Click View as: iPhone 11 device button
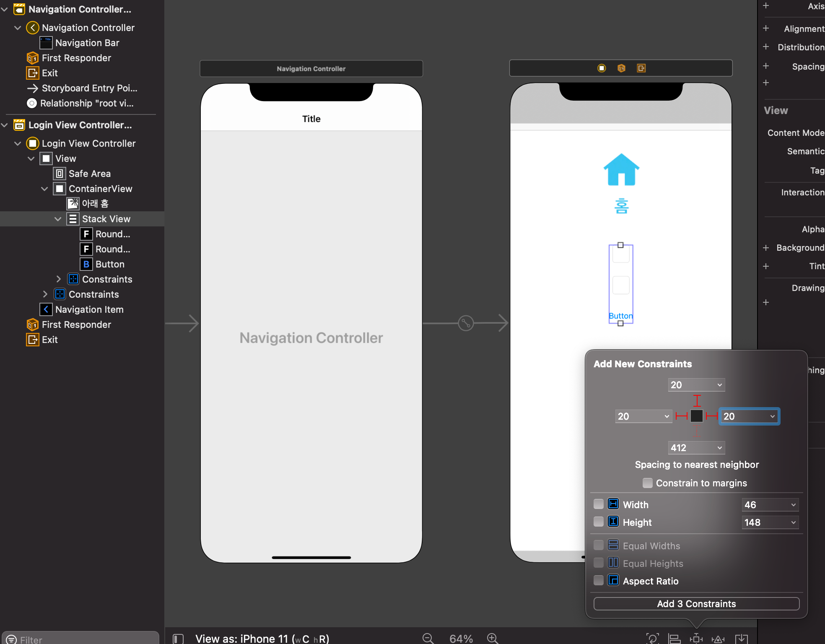The image size is (825, 644). coord(262,639)
